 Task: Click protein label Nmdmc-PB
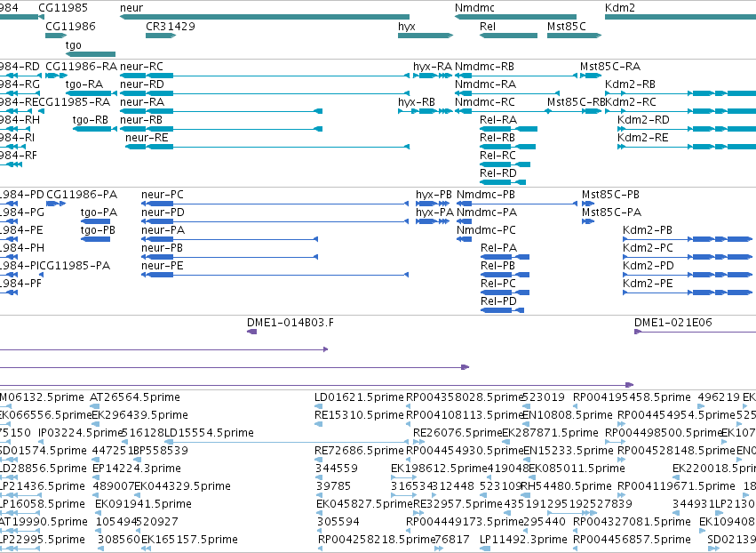click(486, 195)
